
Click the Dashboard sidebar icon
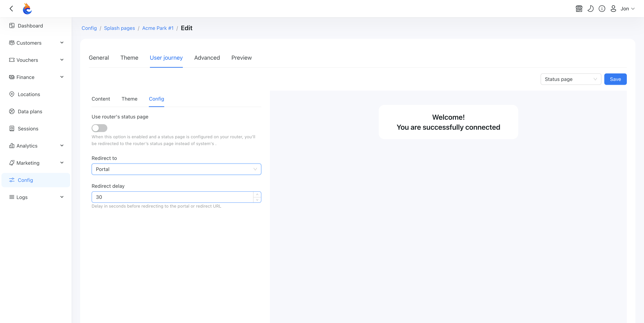[12, 26]
